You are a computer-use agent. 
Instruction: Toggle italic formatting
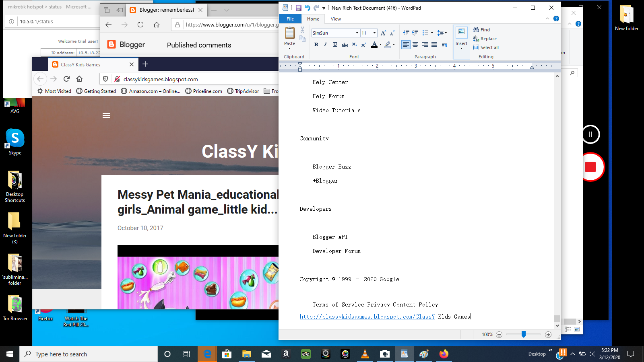click(x=325, y=45)
